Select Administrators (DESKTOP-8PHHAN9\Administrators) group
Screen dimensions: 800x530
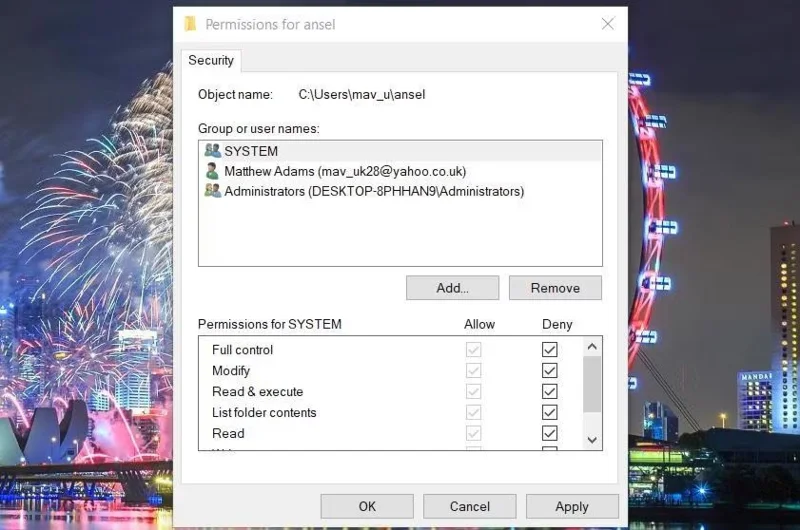pos(400,191)
